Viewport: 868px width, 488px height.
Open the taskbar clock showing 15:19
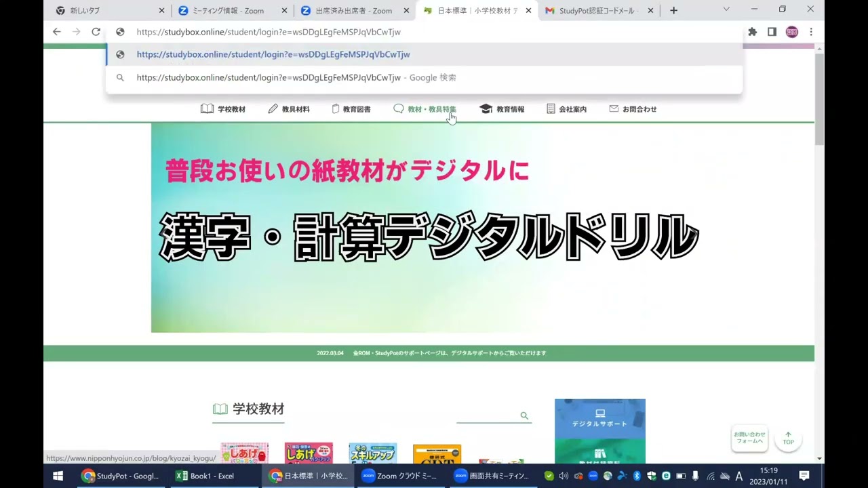[768, 476]
